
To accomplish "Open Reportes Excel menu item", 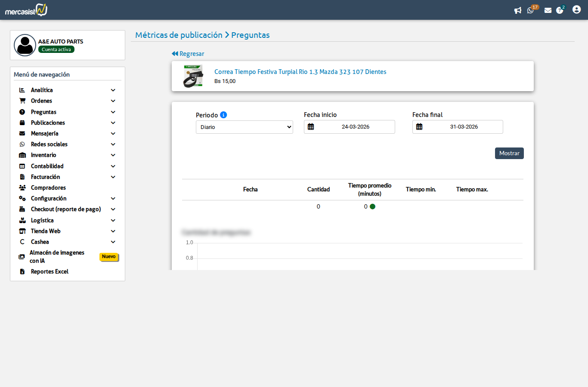I will pos(68,271).
